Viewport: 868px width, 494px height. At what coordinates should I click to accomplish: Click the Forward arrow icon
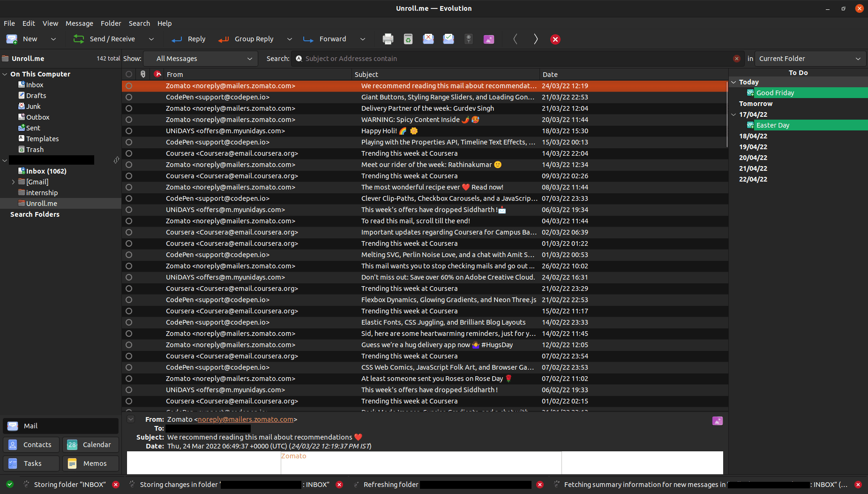[308, 39]
